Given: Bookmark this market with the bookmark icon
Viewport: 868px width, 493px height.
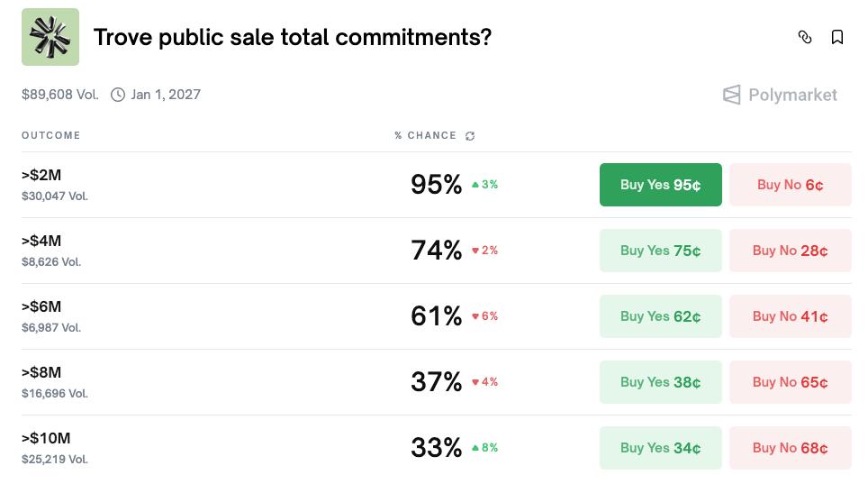Looking at the screenshot, I should pos(837,37).
